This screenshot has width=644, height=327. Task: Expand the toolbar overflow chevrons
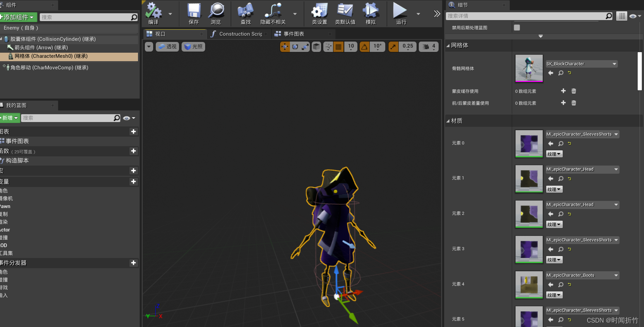(437, 14)
